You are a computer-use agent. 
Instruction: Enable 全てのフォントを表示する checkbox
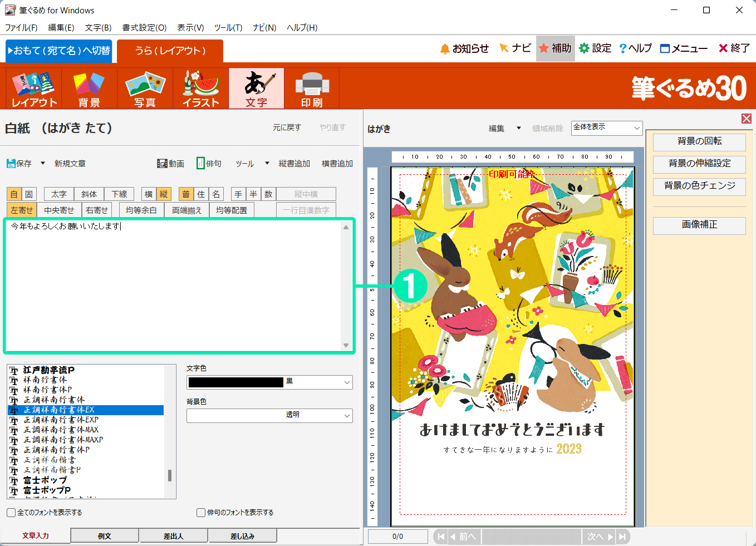tap(11, 513)
